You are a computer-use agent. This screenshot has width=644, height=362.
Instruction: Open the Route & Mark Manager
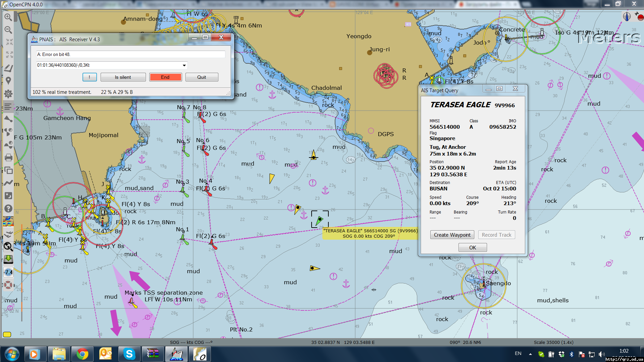click(x=8, y=119)
